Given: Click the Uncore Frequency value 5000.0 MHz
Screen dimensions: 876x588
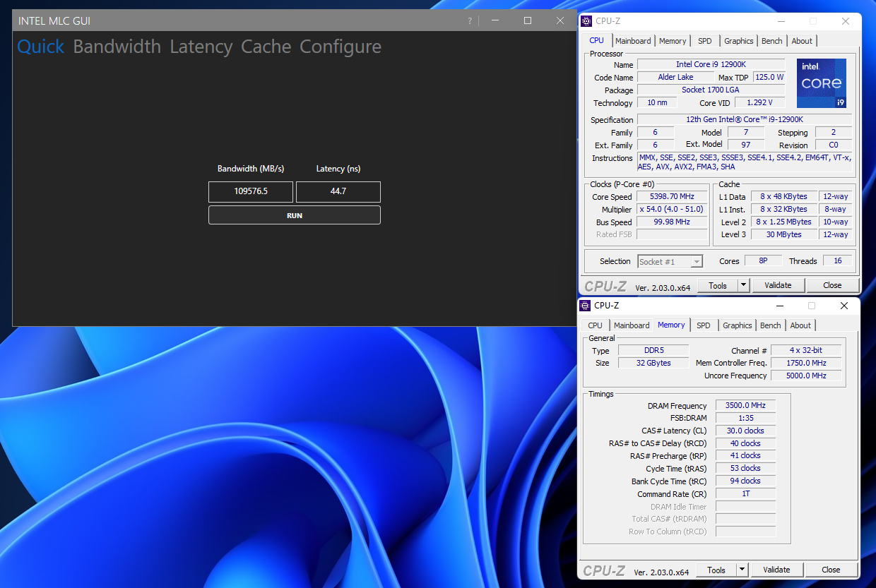Looking at the screenshot, I should (x=805, y=376).
